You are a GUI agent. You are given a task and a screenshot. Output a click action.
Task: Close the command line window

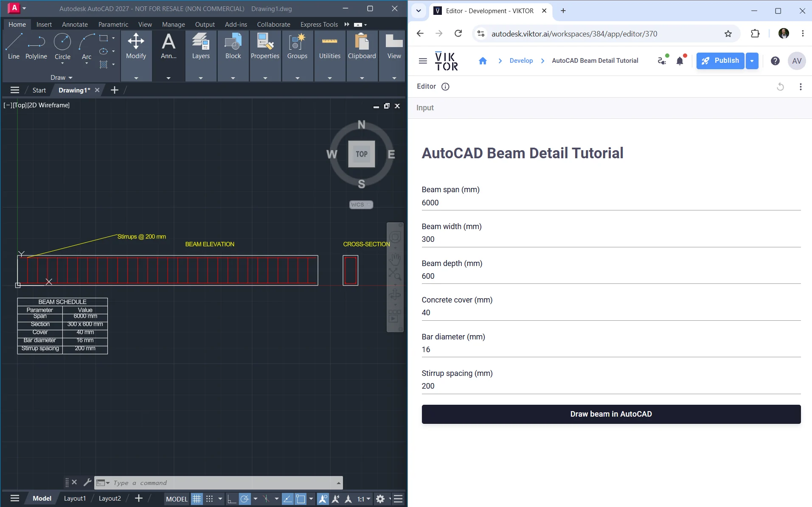pos(74,482)
